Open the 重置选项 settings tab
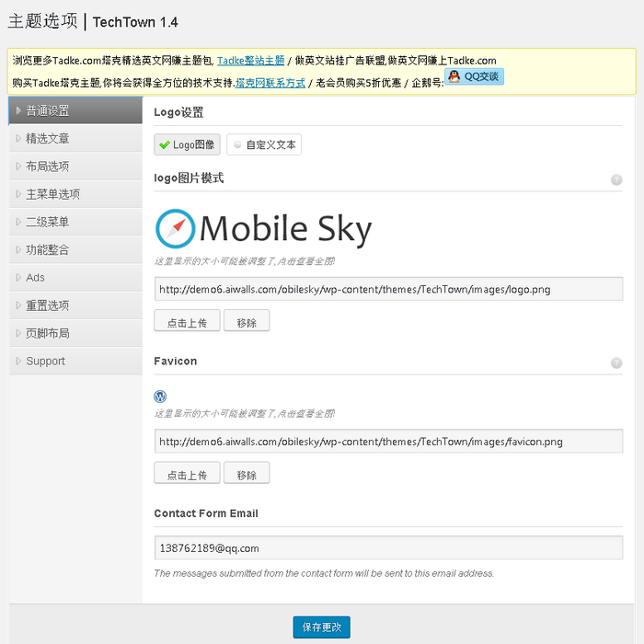Viewport: 644px width, 644px height. 48,305
